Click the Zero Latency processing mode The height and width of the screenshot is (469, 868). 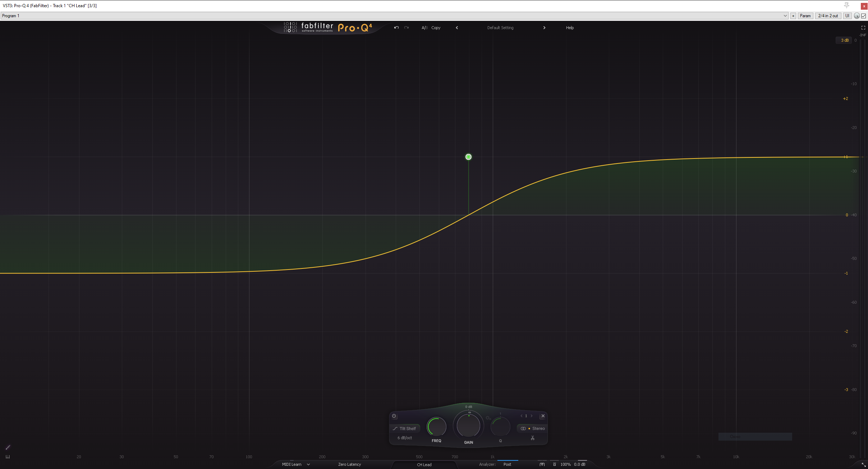coord(349,464)
